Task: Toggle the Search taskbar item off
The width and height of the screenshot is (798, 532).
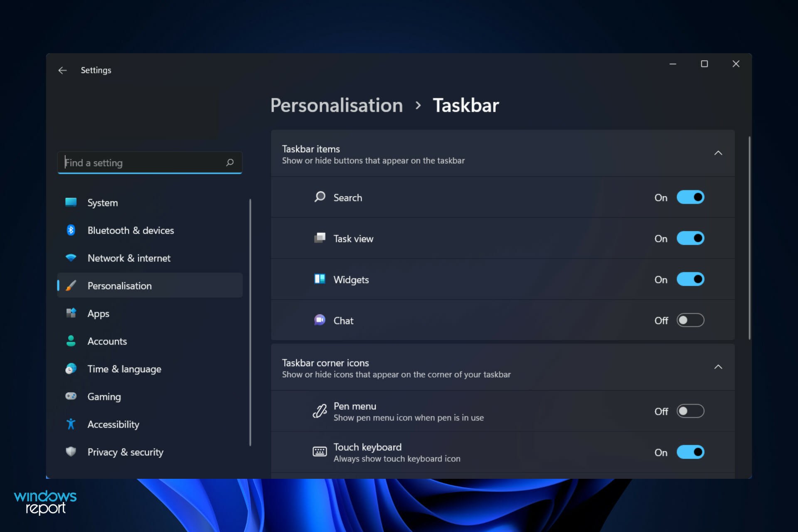Action: point(690,197)
